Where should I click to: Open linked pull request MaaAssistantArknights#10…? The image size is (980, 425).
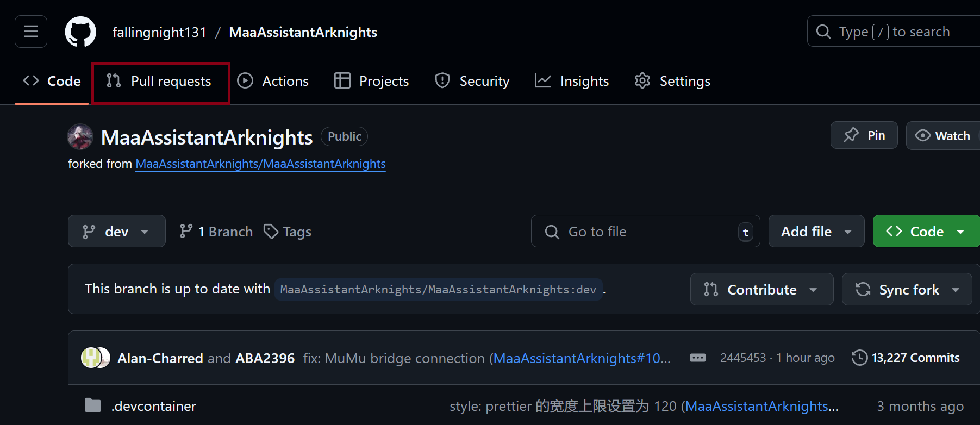pos(582,358)
